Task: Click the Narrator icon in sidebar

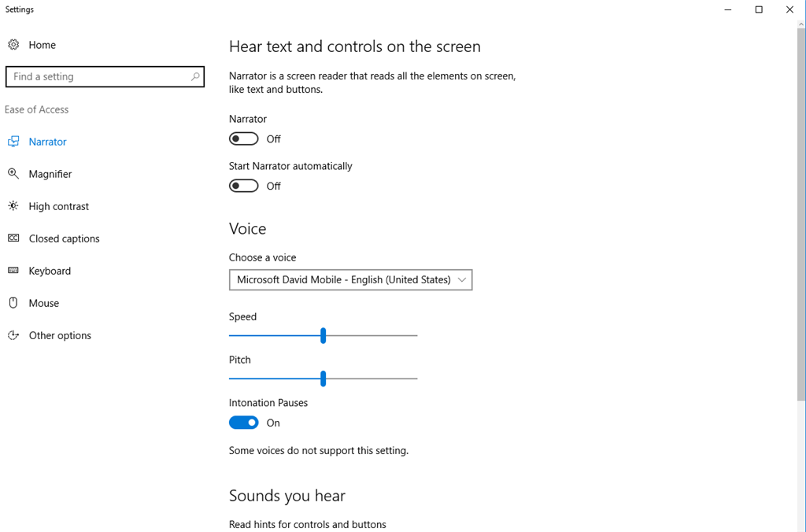Action: (13, 142)
